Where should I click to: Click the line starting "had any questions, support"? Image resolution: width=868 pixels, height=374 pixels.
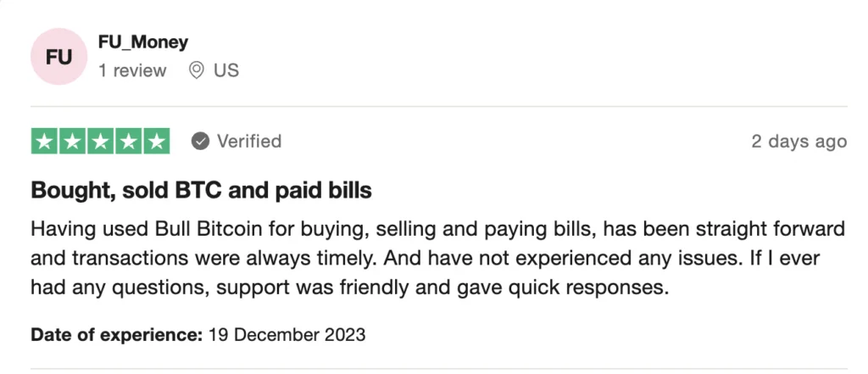(x=349, y=287)
